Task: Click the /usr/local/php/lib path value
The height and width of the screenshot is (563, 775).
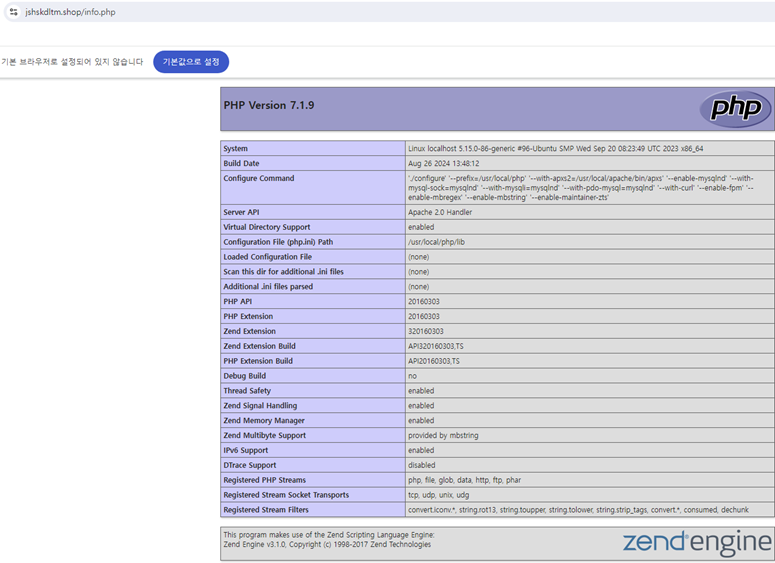Action: tap(436, 242)
